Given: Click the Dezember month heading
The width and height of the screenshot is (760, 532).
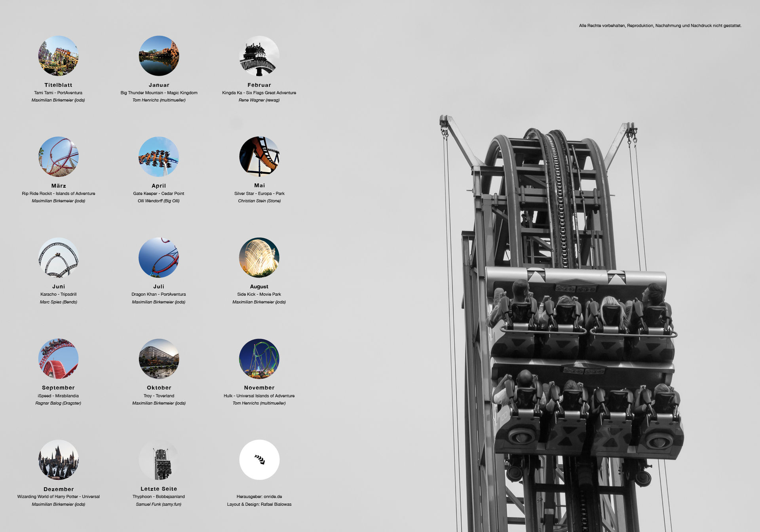Looking at the screenshot, I should pos(59,489).
